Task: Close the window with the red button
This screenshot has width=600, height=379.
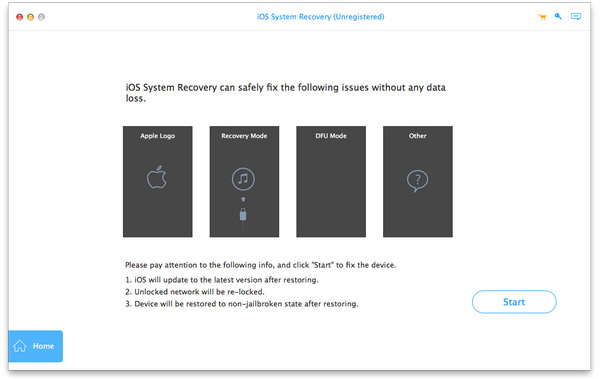Action: [20, 17]
